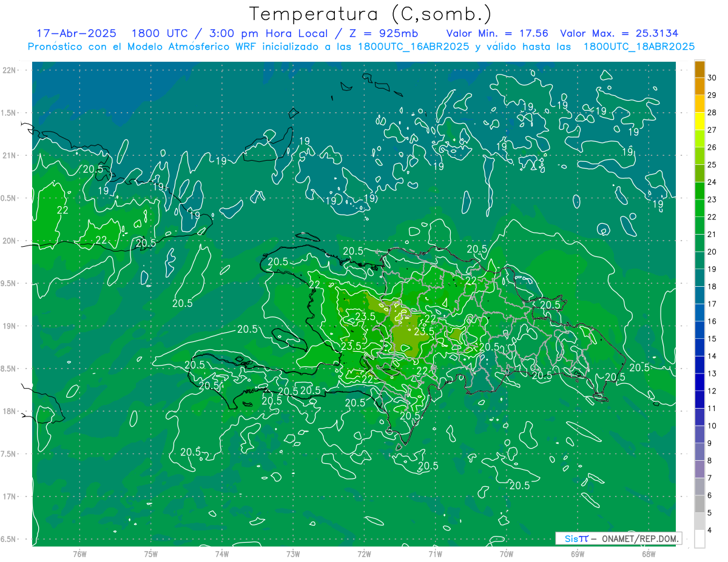
Task: Click the 17N latitude axis label
Action: coord(10,497)
